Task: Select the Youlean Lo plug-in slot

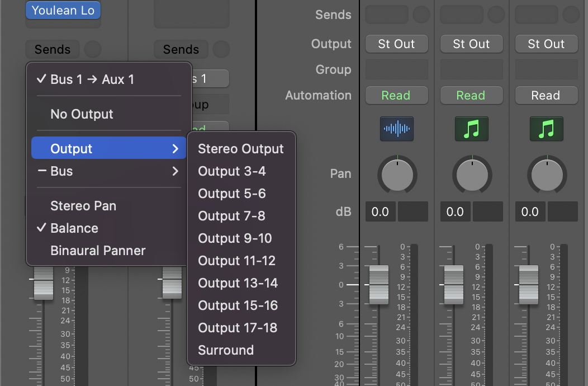Action: click(63, 10)
